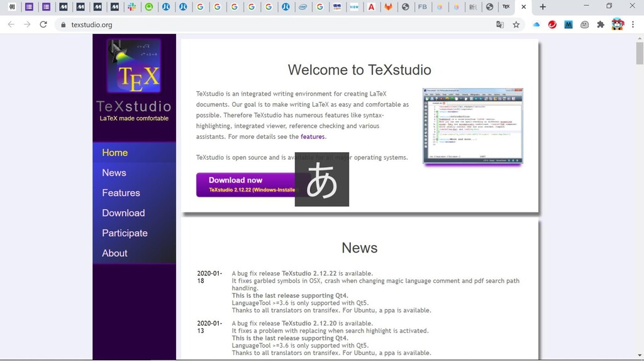Go to the News page in sidebar

tap(114, 173)
